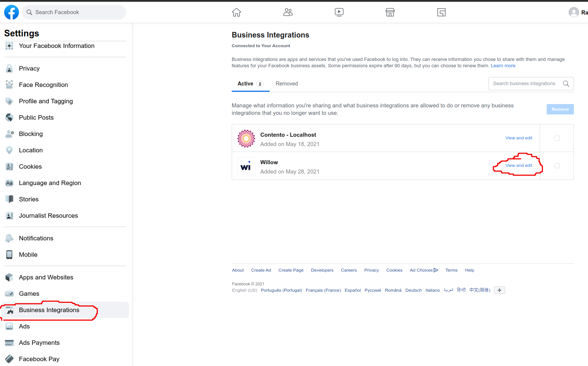Open the Help footer link
The width and height of the screenshot is (588, 366).
coord(469,270)
